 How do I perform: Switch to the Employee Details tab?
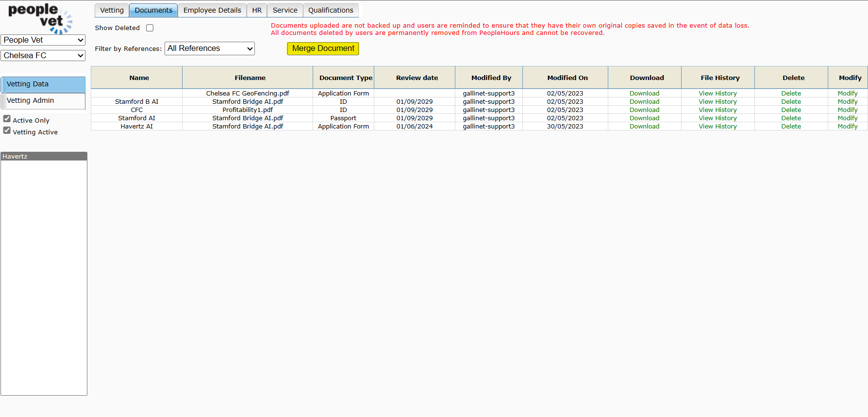click(212, 10)
